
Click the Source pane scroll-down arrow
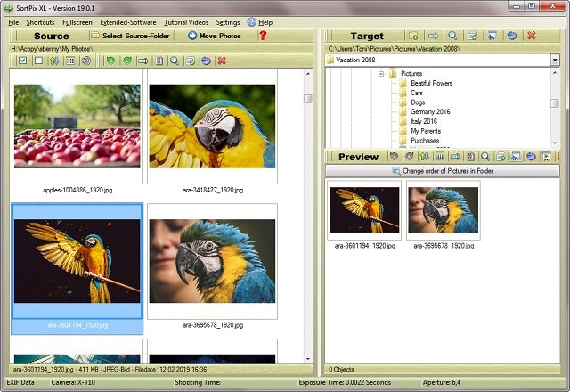tap(308, 359)
